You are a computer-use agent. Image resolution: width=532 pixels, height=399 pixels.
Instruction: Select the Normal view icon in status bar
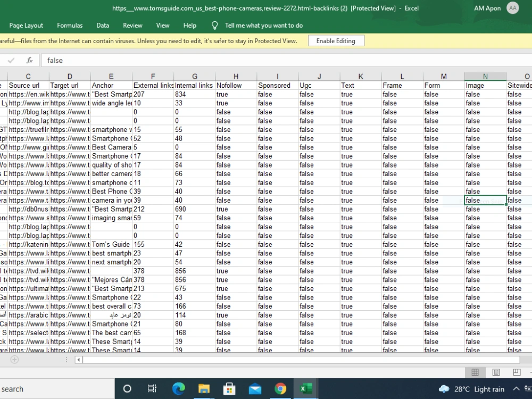[475, 372]
